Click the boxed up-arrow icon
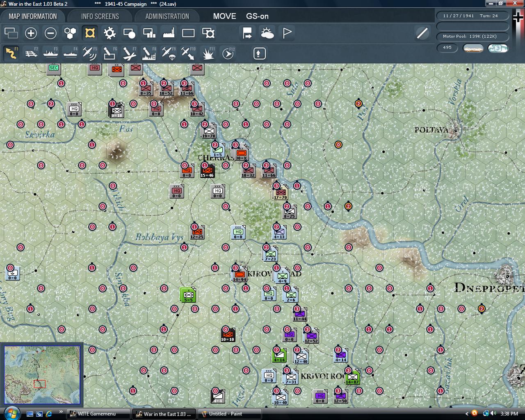The width and height of the screenshot is (525, 420). pos(259,53)
